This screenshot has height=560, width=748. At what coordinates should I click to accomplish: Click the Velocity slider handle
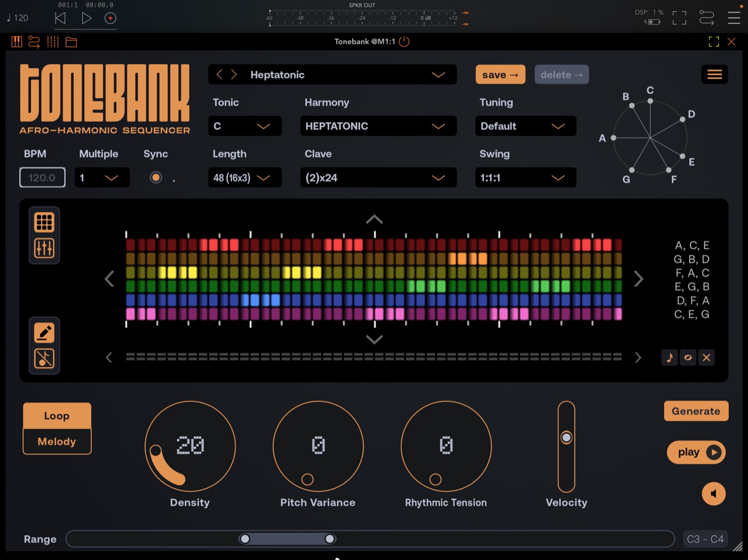[566, 438]
